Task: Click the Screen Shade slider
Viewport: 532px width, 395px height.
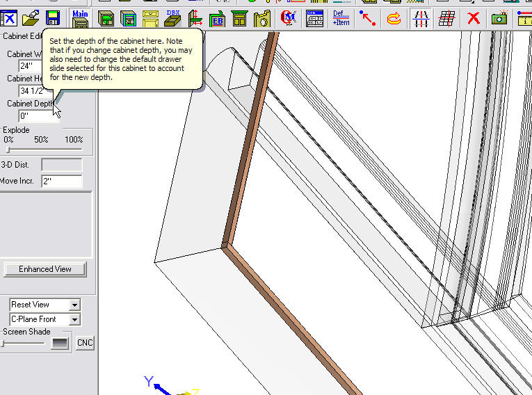Action: pyautogui.click(x=23, y=343)
